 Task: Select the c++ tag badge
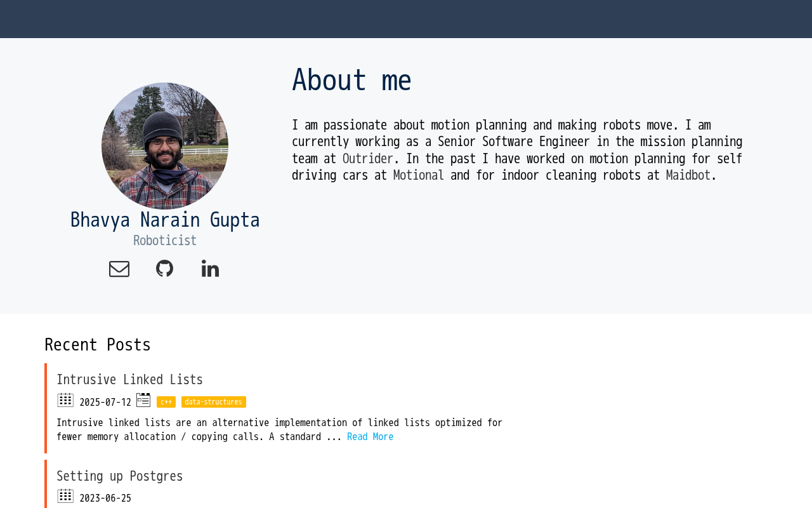point(166,402)
